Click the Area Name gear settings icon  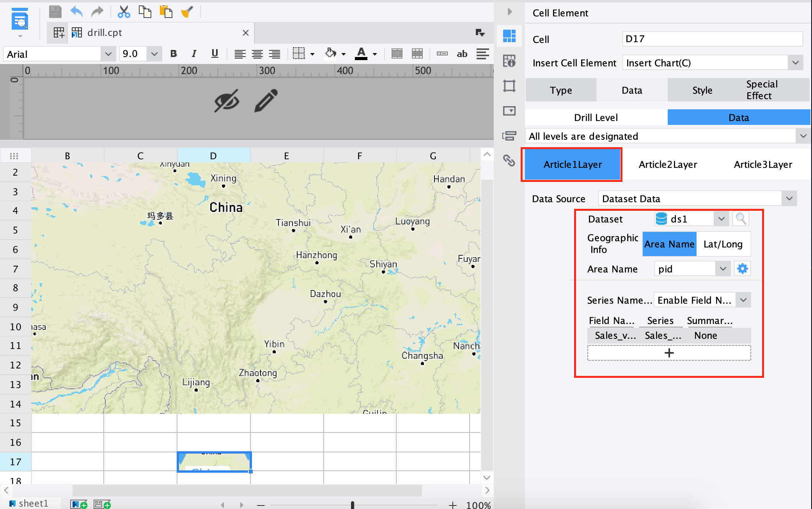[742, 269]
